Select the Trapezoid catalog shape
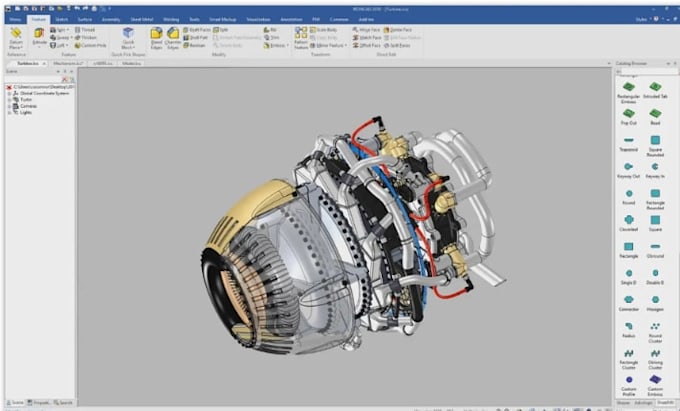 point(628,144)
